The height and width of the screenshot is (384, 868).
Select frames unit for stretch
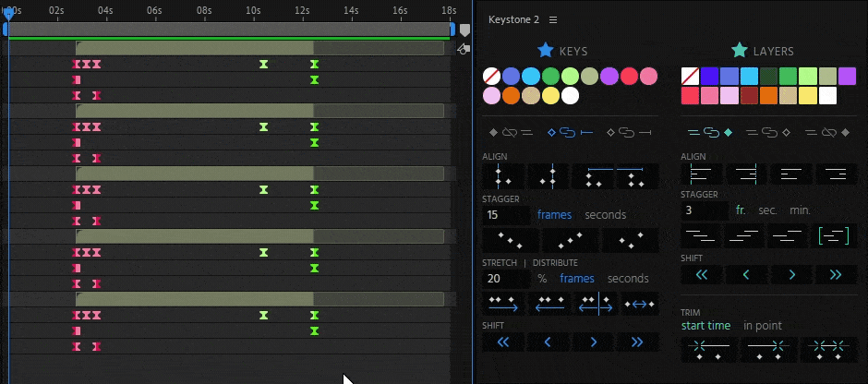pyautogui.click(x=577, y=279)
